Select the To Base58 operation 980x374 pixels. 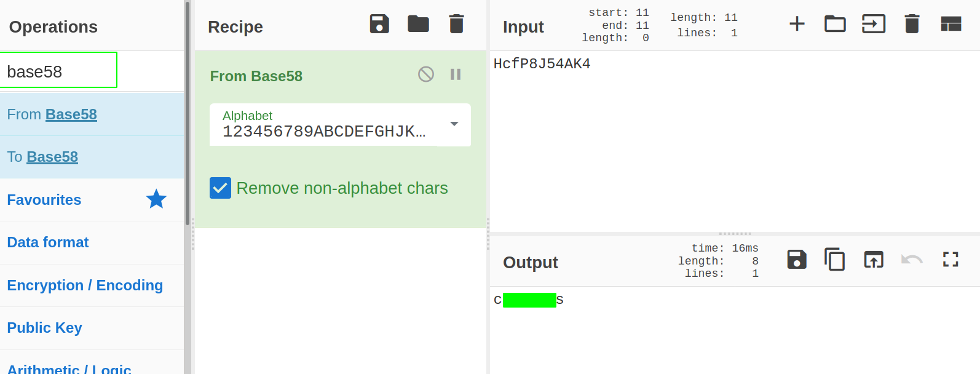[x=92, y=157]
